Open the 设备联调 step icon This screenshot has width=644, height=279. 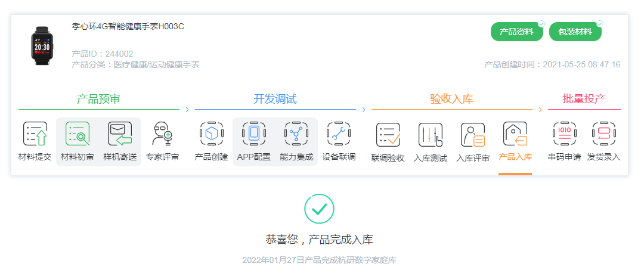(x=339, y=134)
